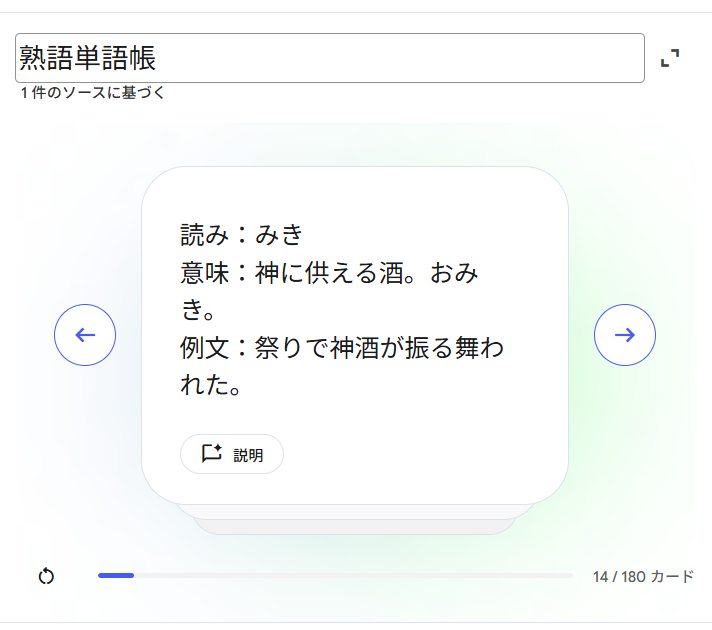Viewport: 712px width, 630px height.
Task: Open the 説明 explanation button
Action: (232, 454)
